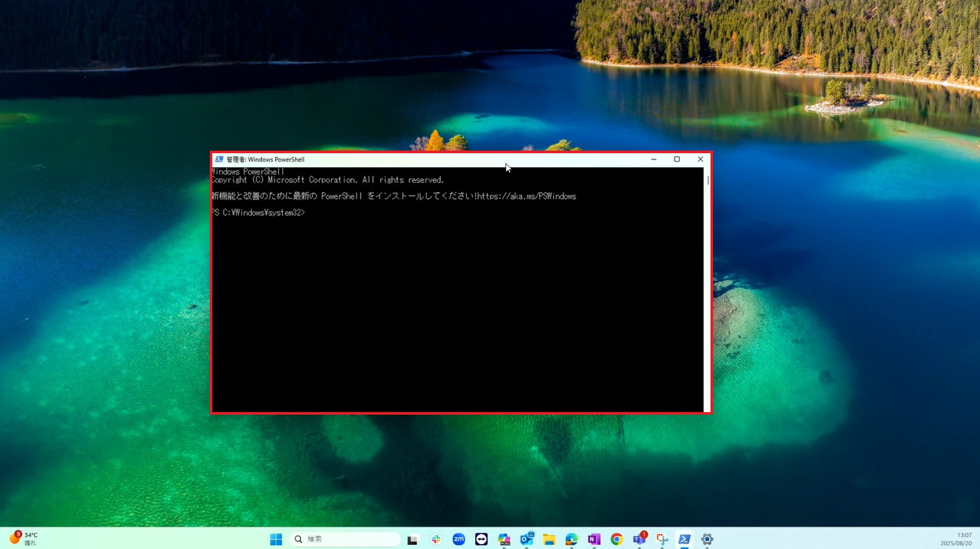Open Slack from the taskbar

pos(436,539)
